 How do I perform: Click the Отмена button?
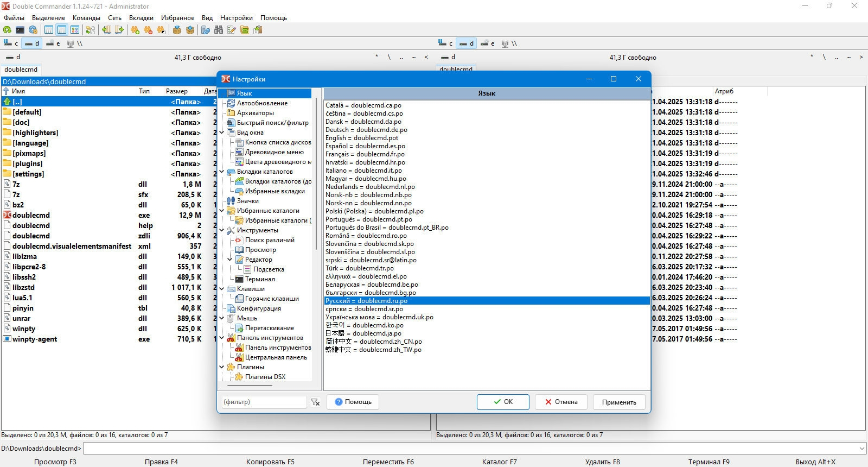(561, 402)
